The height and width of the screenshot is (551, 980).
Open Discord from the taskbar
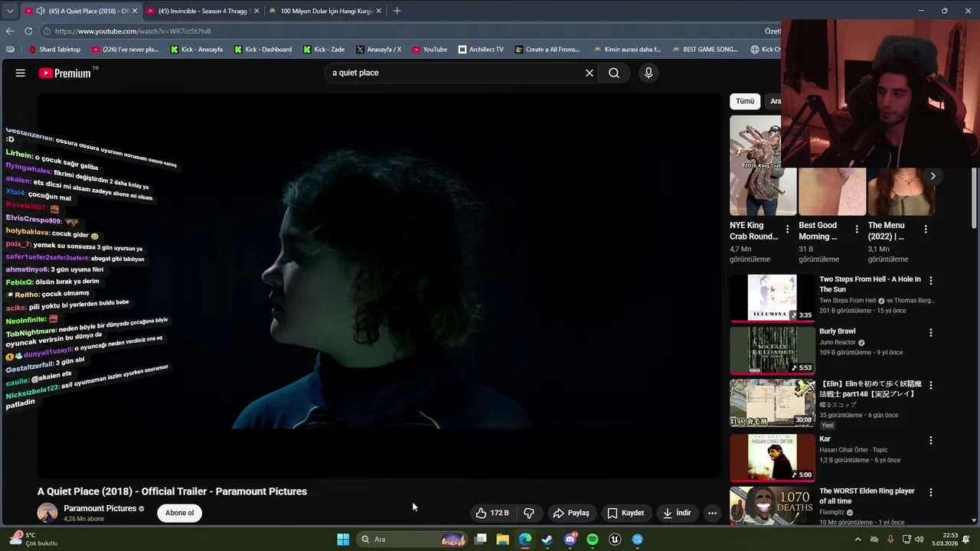(570, 540)
